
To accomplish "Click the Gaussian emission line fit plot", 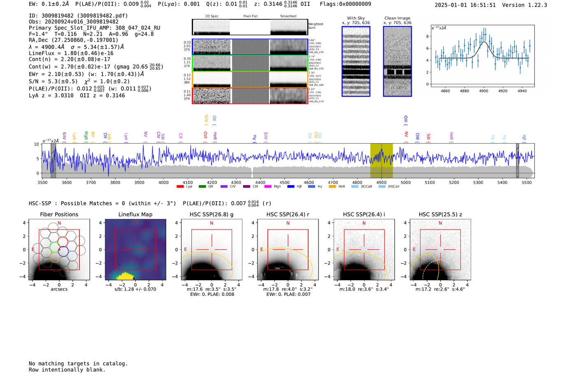I will pyautogui.click(x=483, y=56).
